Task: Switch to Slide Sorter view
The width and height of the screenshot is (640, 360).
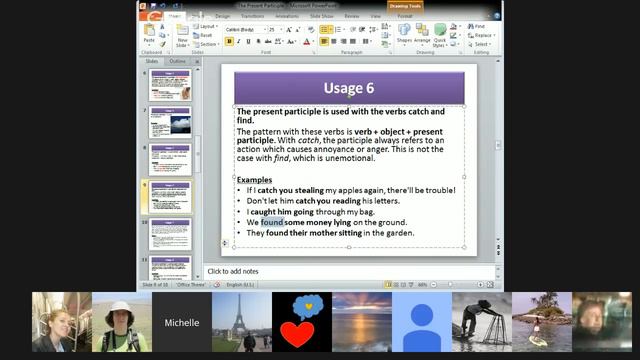Action: coord(396,284)
